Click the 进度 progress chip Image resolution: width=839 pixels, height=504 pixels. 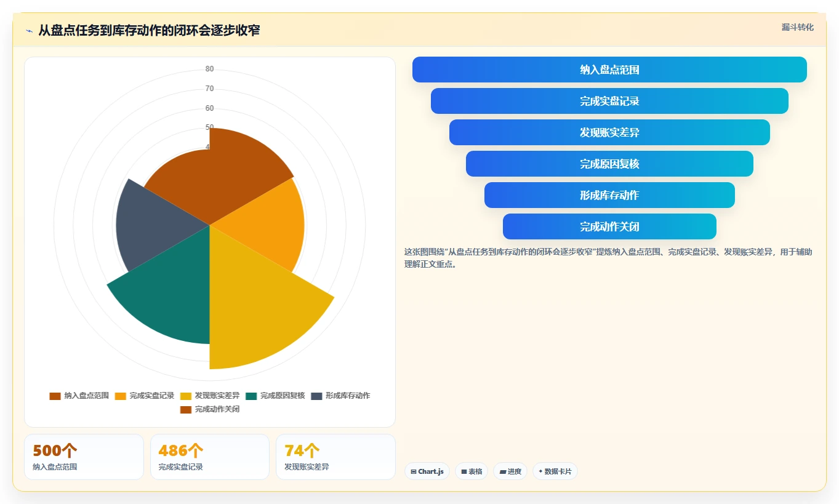[510, 471]
